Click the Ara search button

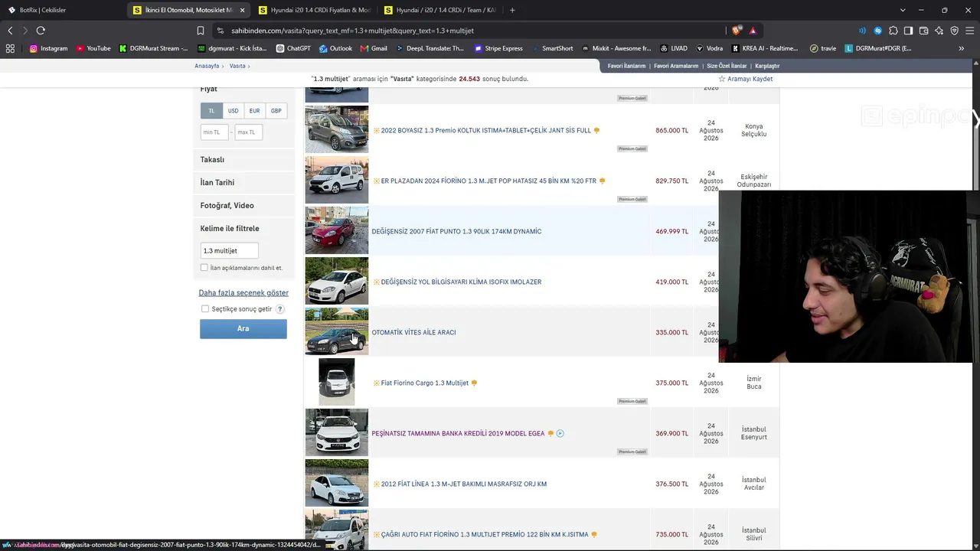pyautogui.click(x=243, y=328)
